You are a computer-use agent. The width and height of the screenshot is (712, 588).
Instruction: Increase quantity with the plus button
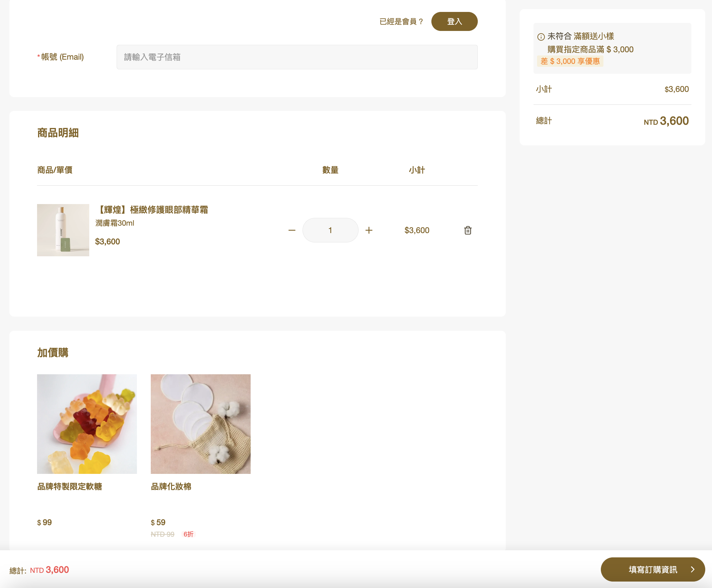tap(369, 230)
